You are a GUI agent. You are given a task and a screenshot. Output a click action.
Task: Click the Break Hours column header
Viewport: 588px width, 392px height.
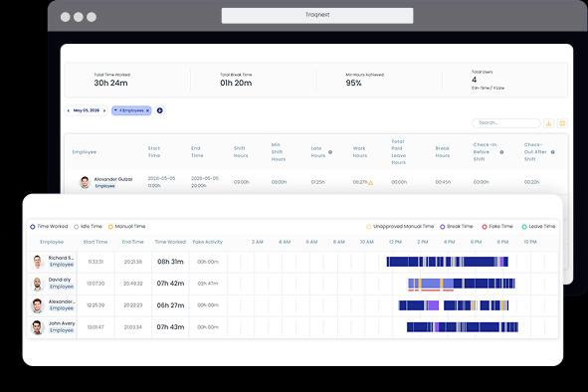click(443, 152)
